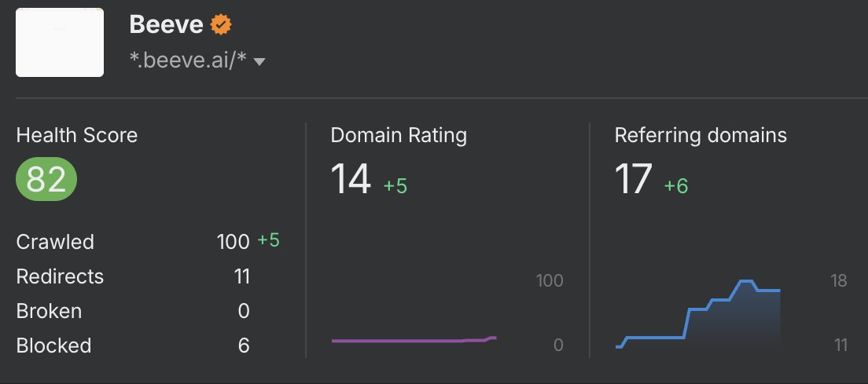Click the Broken count 0
The height and width of the screenshot is (384, 868).
(244, 311)
